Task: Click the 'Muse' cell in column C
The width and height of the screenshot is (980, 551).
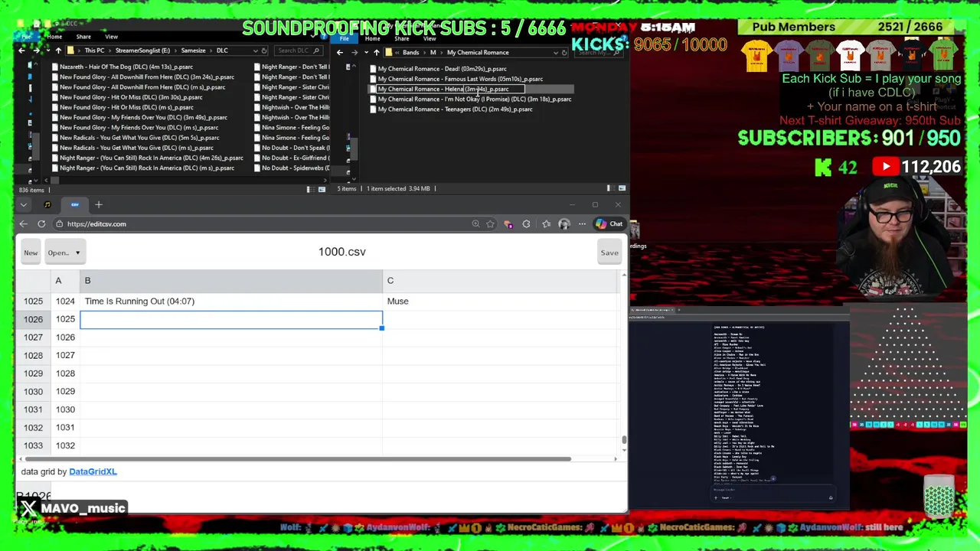Action: coord(501,301)
